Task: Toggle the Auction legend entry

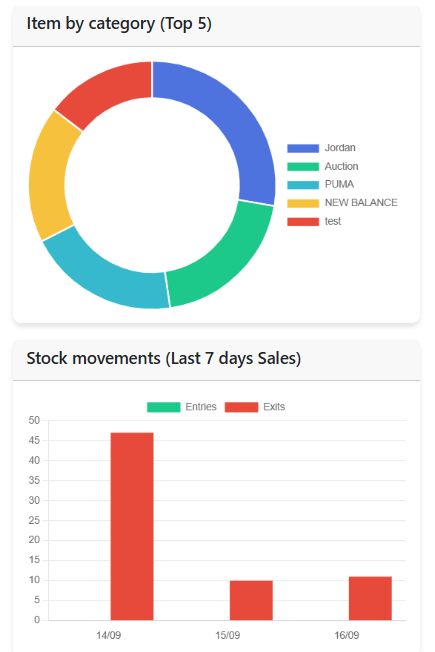Action: tap(323, 166)
